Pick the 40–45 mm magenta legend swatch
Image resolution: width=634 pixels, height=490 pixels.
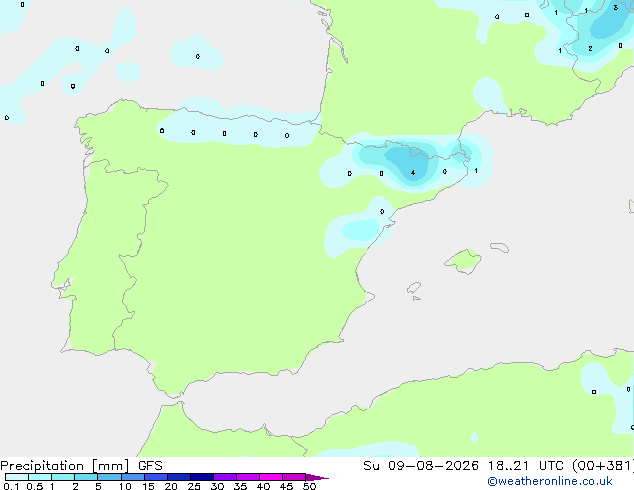(x=271, y=477)
